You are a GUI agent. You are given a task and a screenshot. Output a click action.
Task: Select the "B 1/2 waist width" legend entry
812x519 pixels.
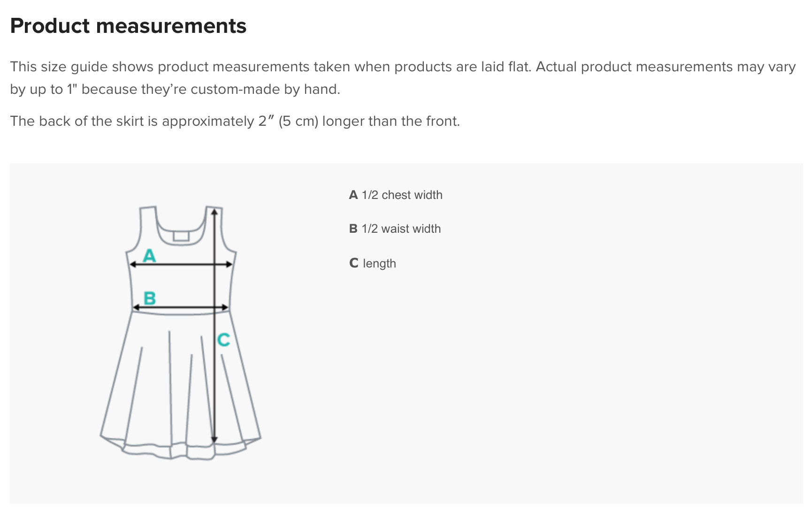(x=395, y=229)
